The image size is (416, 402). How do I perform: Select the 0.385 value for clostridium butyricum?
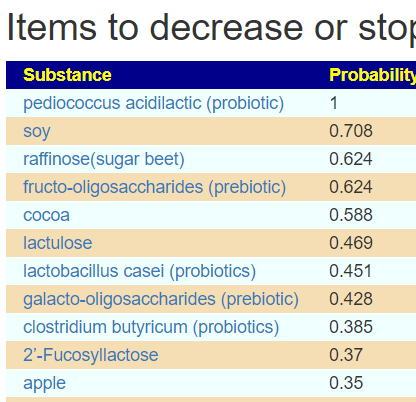pos(351,327)
